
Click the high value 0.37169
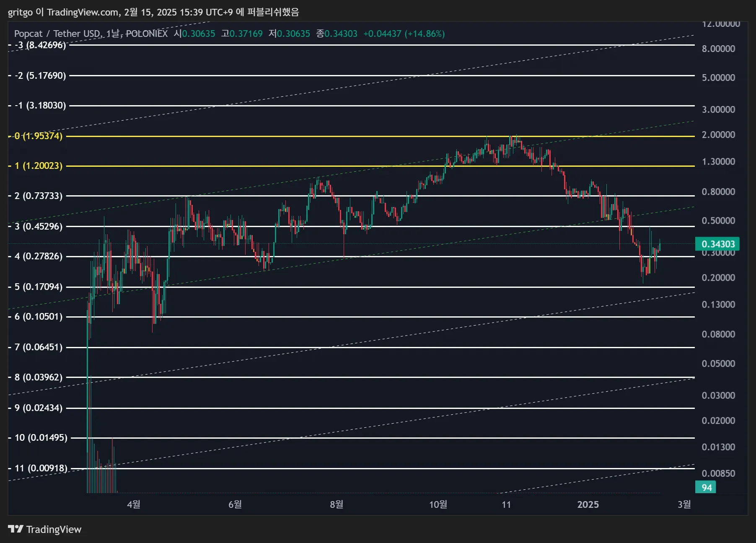pyautogui.click(x=246, y=34)
